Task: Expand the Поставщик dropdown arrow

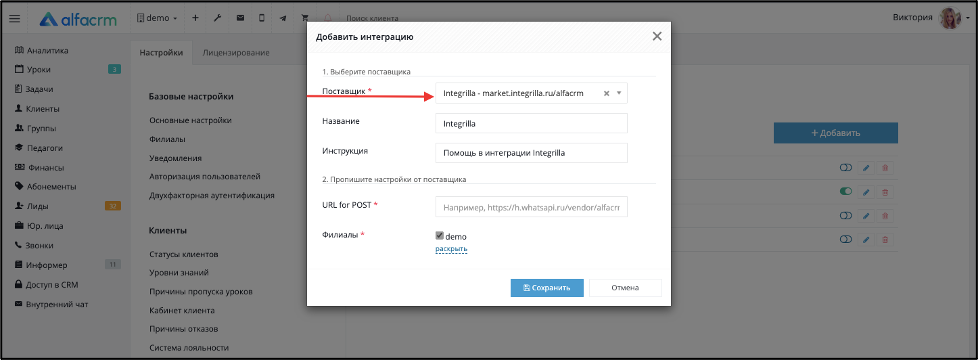Action: tap(619, 94)
